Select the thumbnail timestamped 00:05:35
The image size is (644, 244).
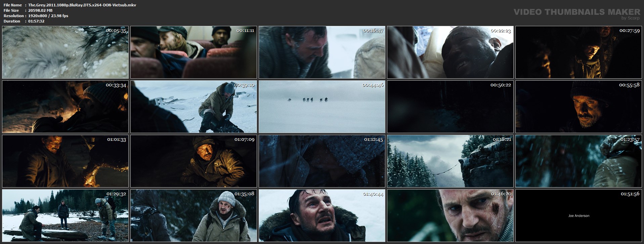[x=65, y=52]
